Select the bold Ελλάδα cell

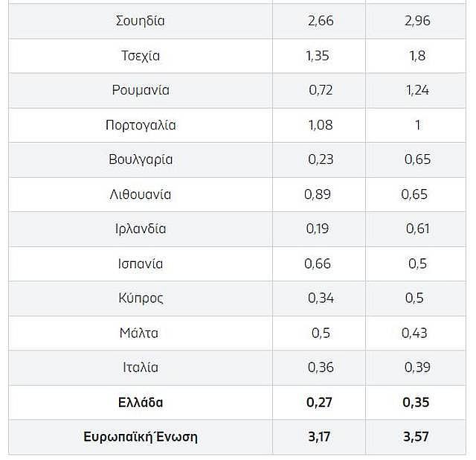141,402
